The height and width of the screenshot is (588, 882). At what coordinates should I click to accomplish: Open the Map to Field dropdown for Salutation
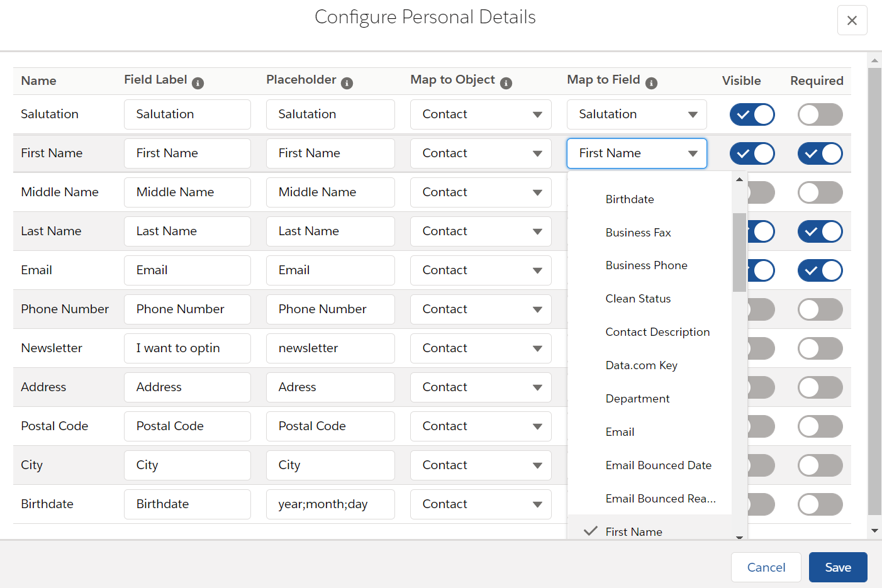pyautogui.click(x=636, y=114)
